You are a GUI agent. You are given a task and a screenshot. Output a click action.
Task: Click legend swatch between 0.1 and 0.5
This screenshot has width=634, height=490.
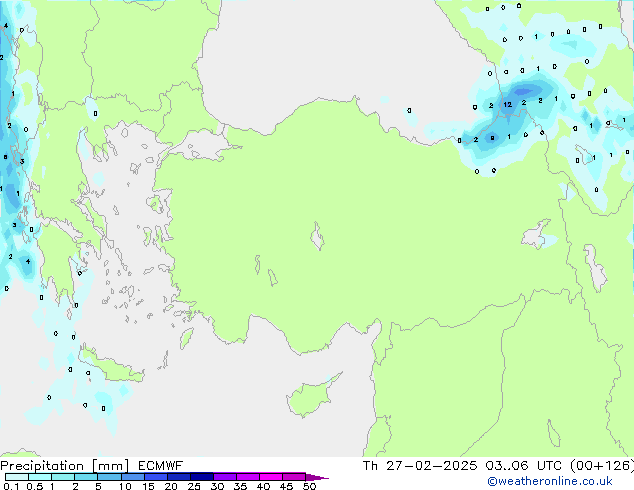pos(17,477)
